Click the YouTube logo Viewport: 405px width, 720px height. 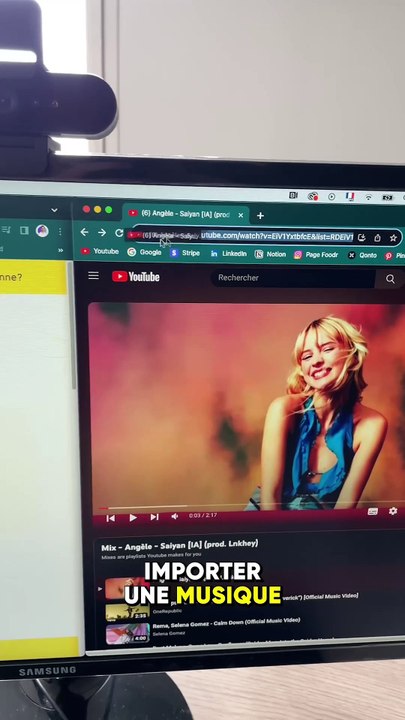tap(135, 276)
